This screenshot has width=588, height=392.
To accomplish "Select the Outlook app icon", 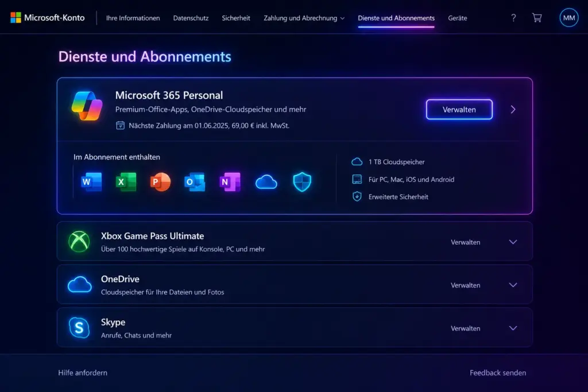I will (195, 182).
